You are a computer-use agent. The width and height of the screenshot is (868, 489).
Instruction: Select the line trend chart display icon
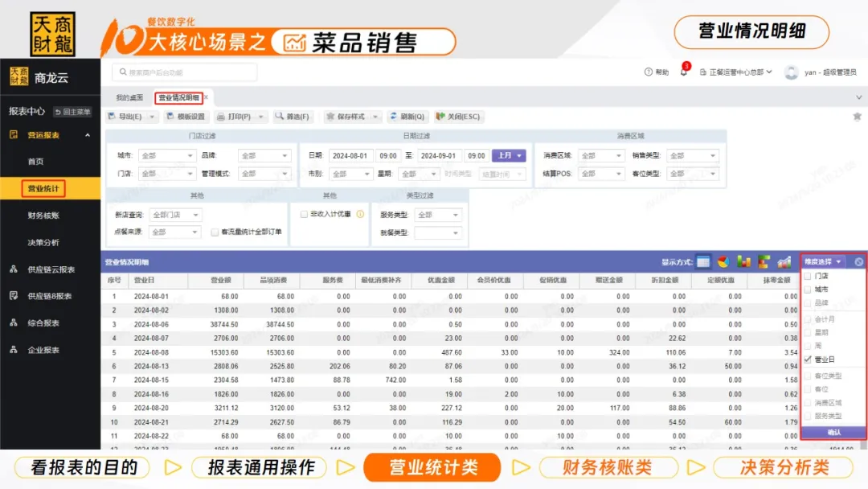[784, 262]
